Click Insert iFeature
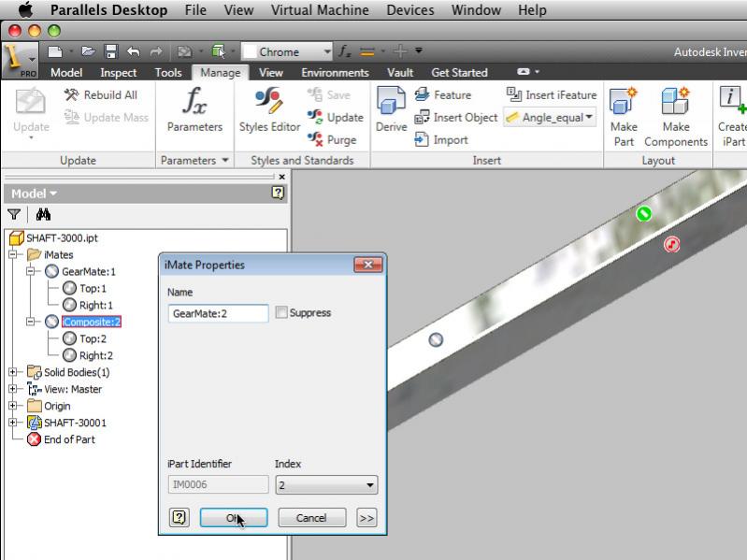The width and height of the screenshot is (747, 560). (x=552, y=94)
